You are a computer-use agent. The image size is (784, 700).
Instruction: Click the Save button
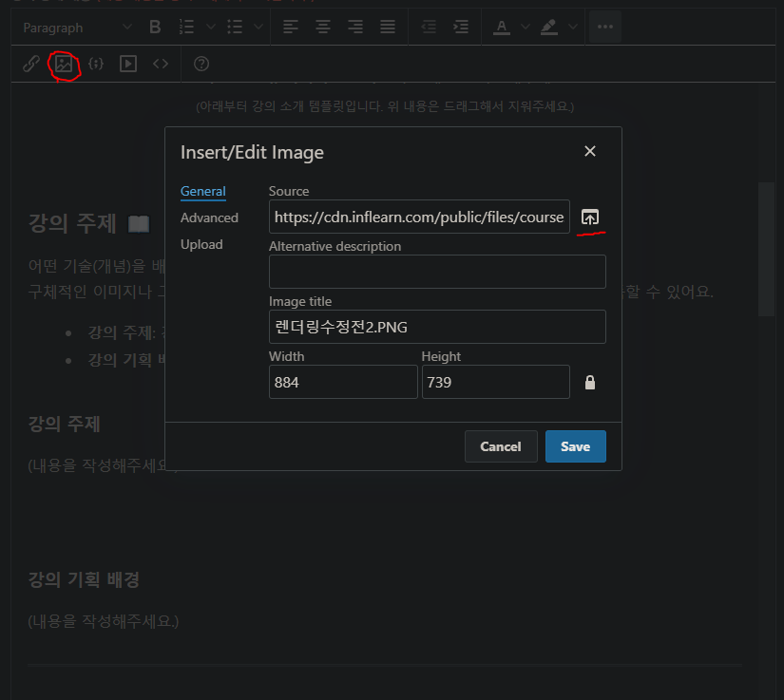point(575,446)
